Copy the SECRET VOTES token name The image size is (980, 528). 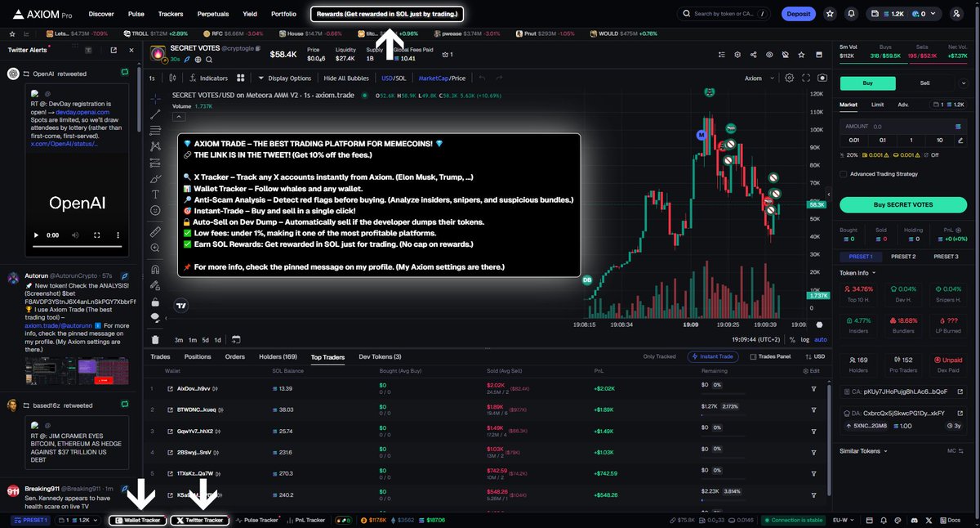tap(258, 49)
